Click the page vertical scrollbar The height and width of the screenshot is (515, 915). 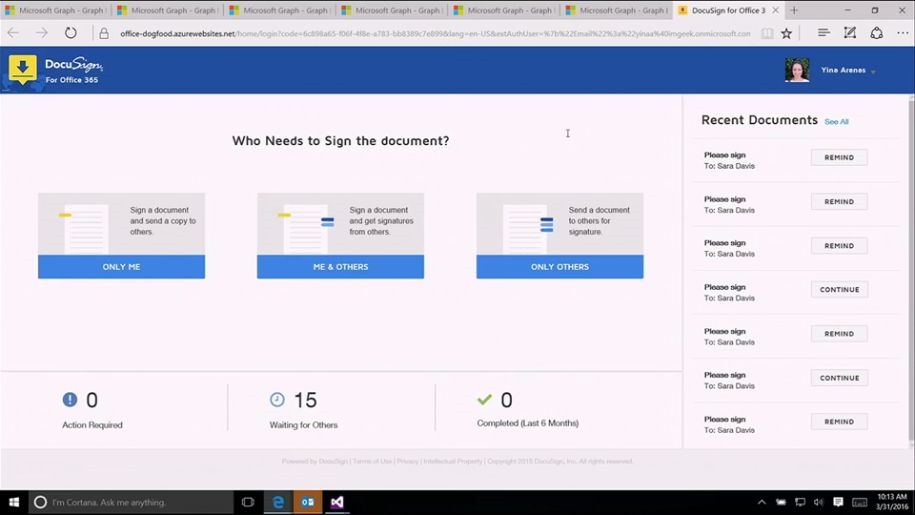911,271
